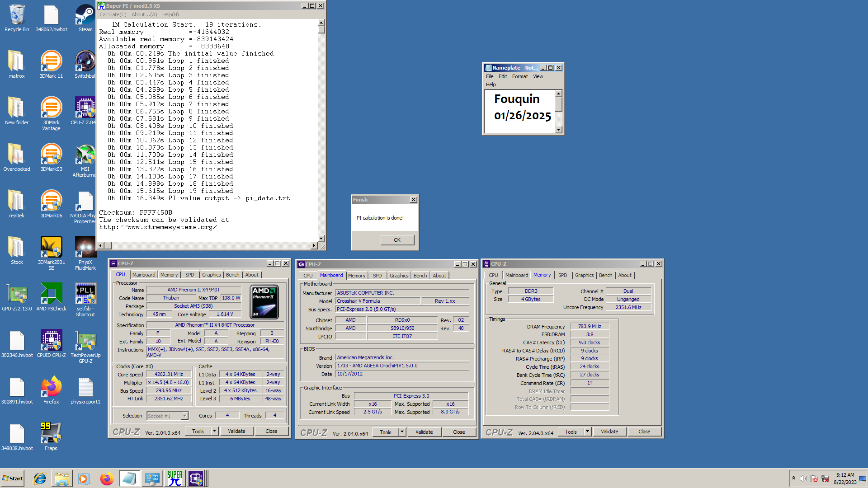
Task: Click the volume icon in system tray
Action: (803, 479)
